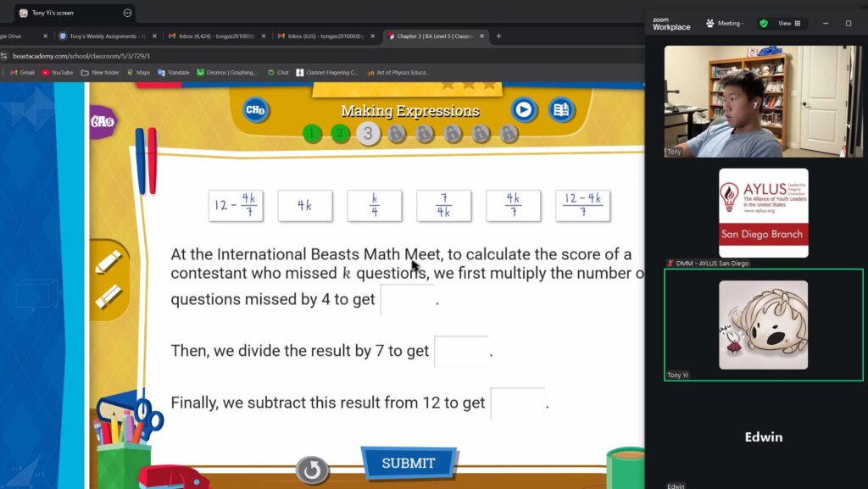Click the CH3 chapter badge icon
This screenshot has height=489, width=868.
click(x=255, y=110)
